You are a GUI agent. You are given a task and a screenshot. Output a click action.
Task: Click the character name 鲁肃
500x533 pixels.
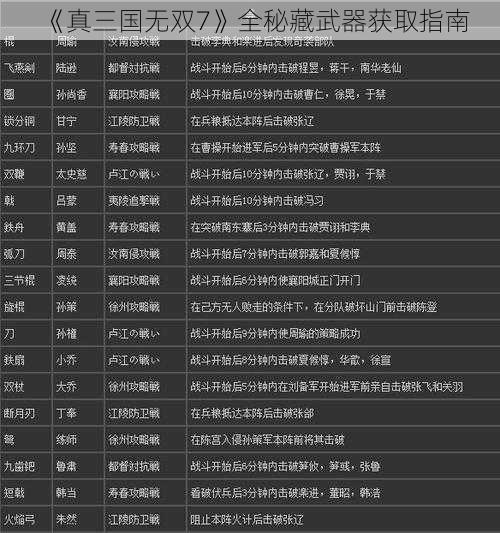point(66,466)
